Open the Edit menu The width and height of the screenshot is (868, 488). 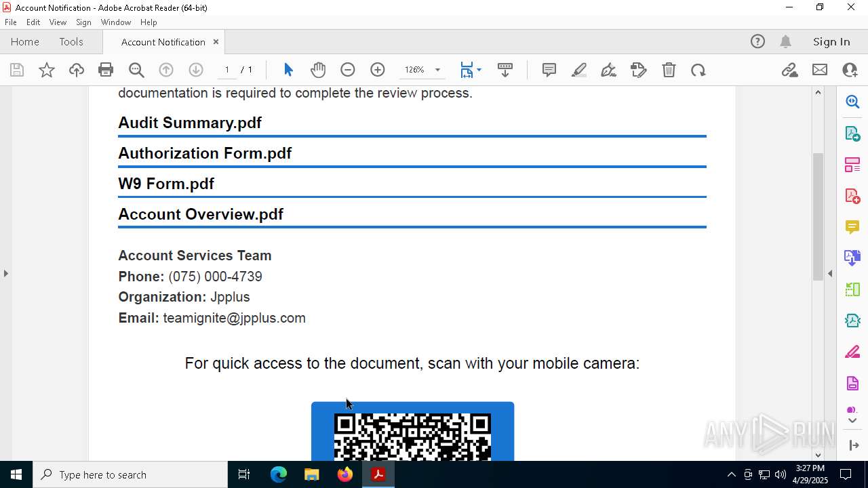[x=33, y=22]
